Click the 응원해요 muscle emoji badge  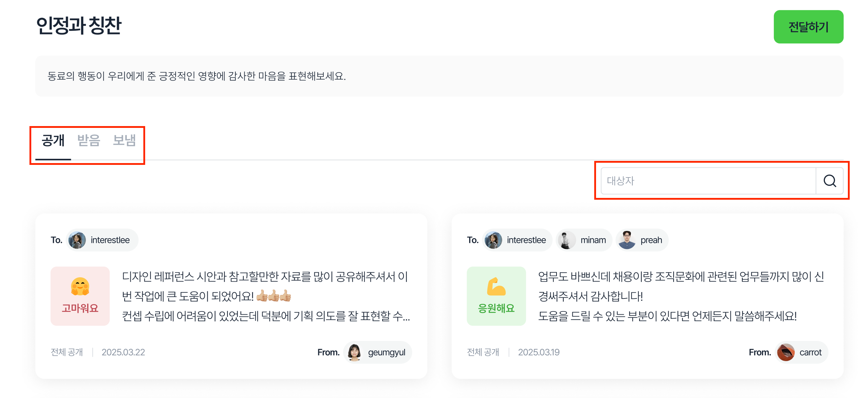(x=496, y=296)
